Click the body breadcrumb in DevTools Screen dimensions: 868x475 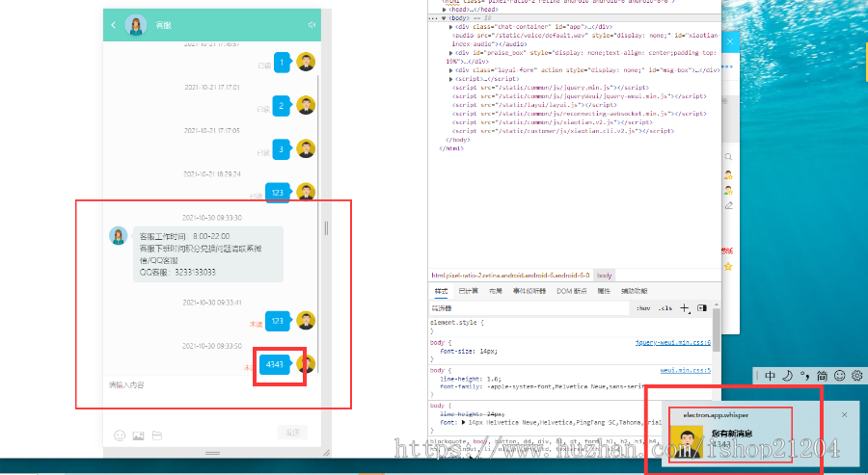[605, 276]
